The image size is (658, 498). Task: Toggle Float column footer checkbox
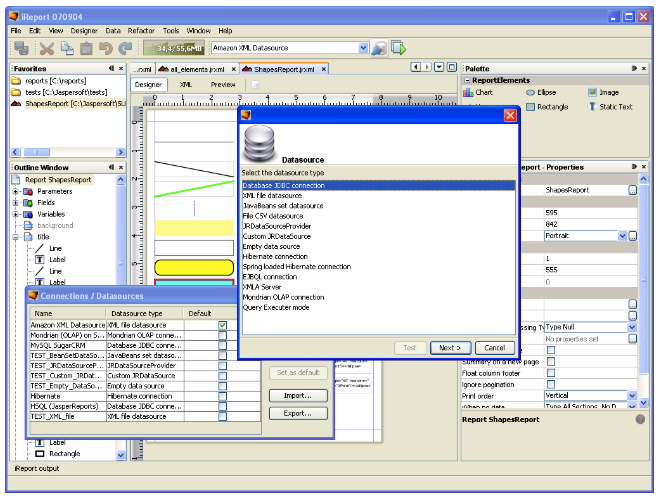click(x=551, y=373)
